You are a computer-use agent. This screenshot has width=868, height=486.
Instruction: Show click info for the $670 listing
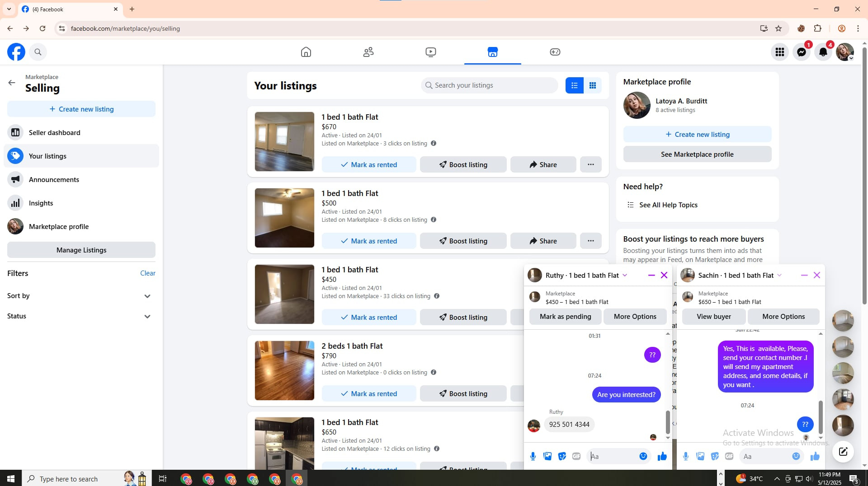(x=434, y=143)
